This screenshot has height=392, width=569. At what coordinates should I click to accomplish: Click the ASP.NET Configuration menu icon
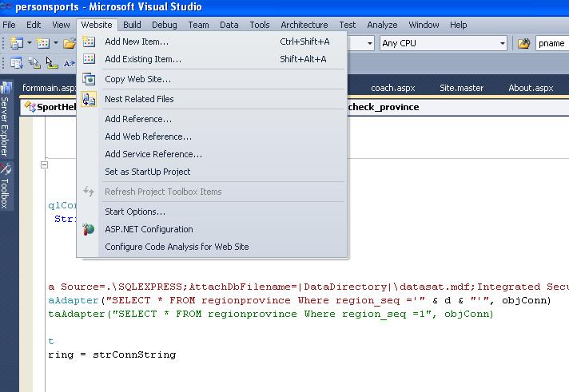pos(88,229)
